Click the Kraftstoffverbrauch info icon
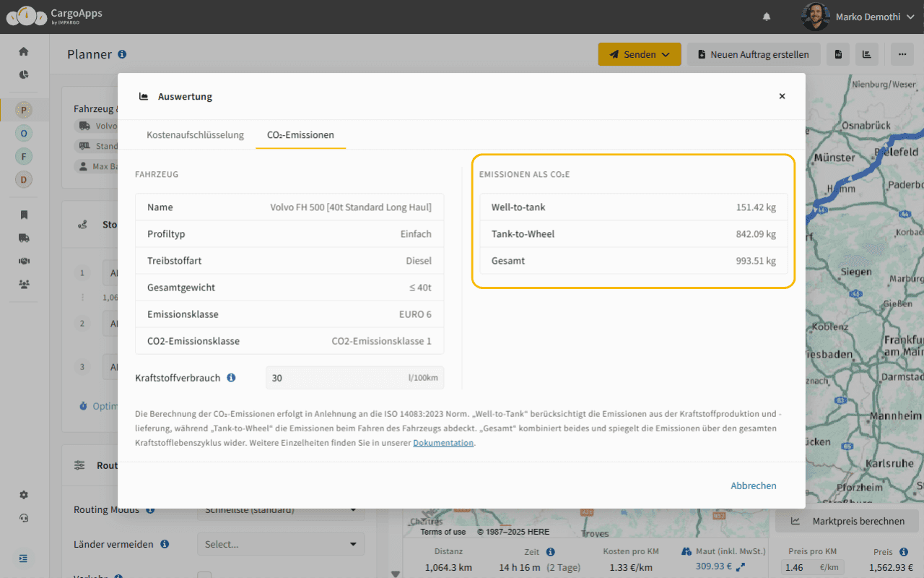 click(231, 378)
